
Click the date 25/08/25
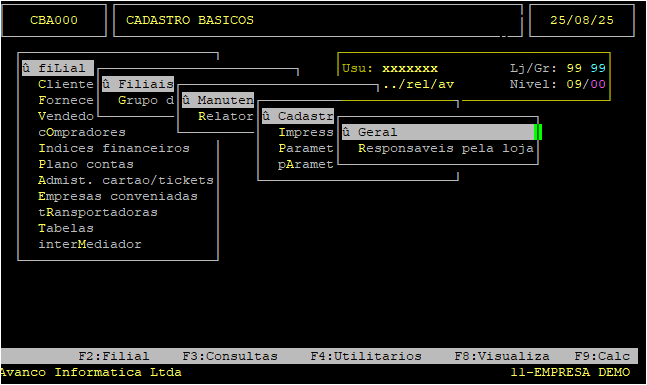(582, 20)
